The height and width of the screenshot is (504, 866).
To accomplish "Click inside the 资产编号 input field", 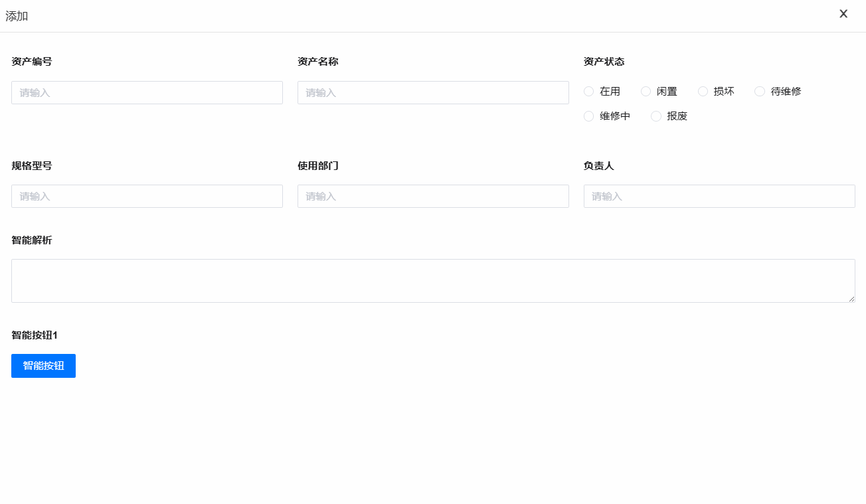I will pyautogui.click(x=146, y=92).
